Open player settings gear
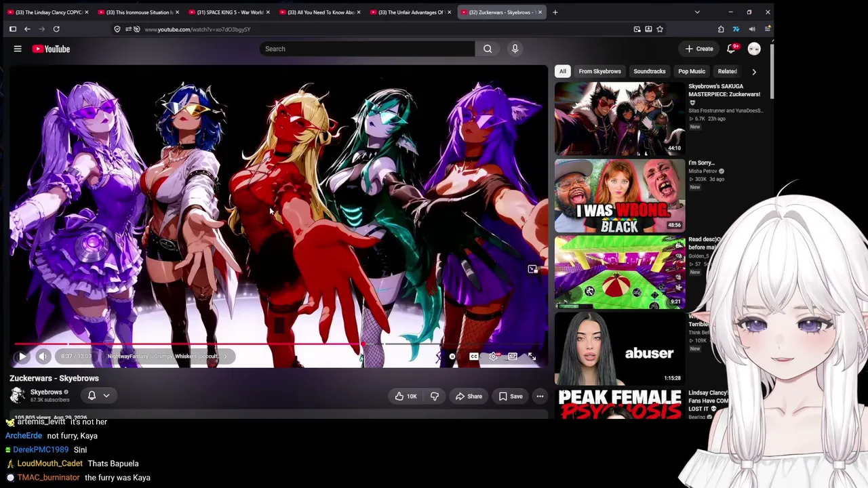The image size is (868, 488). coord(494,357)
